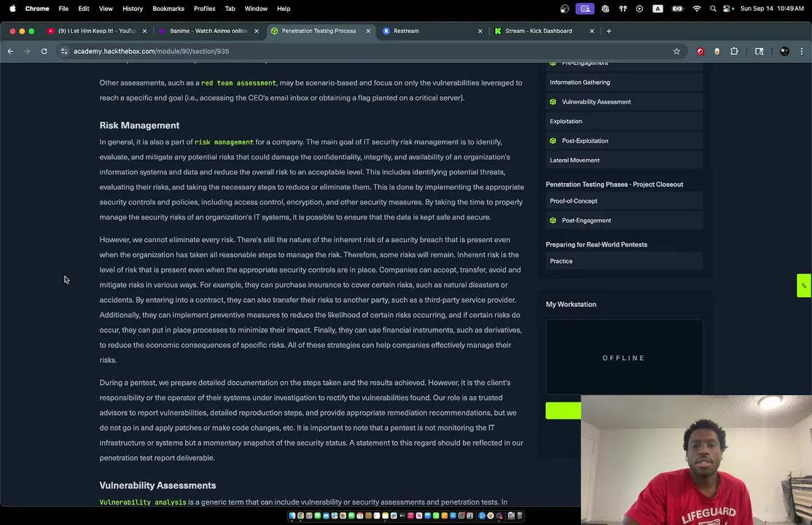The width and height of the screenshot is (812, 525).
Task: Check the battery status icon
Action: [677, 8]
